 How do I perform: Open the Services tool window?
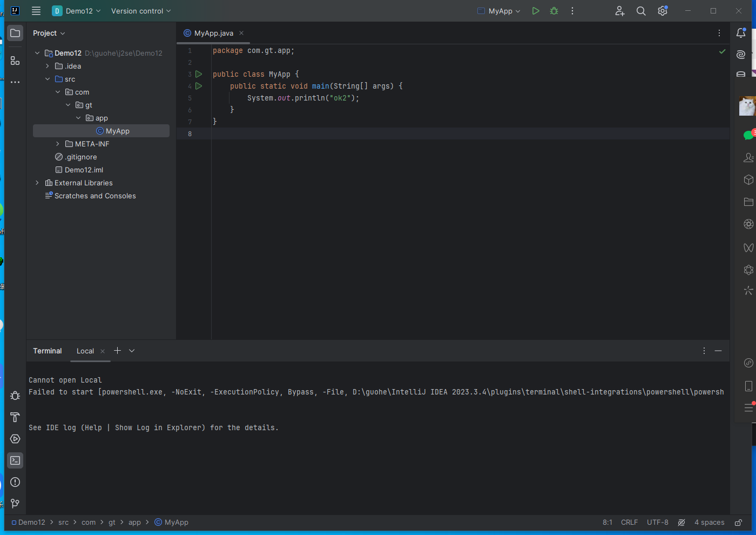point(15,439)
